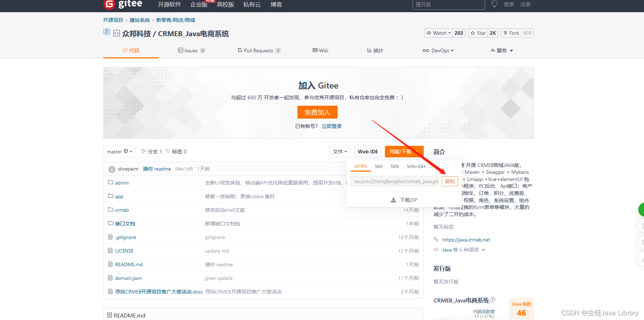Click the download icon next to 下载ZIP
This screenshot has height=320, width=644.
point(394,200)
